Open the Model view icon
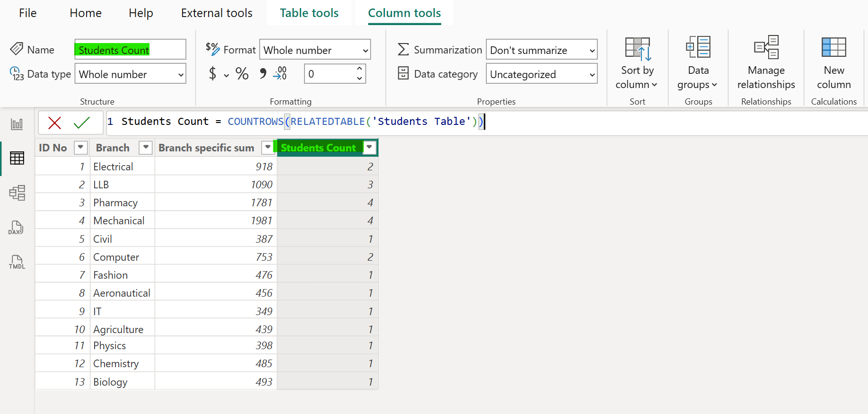This screenshot has width=868, height=414. point(17,193)
